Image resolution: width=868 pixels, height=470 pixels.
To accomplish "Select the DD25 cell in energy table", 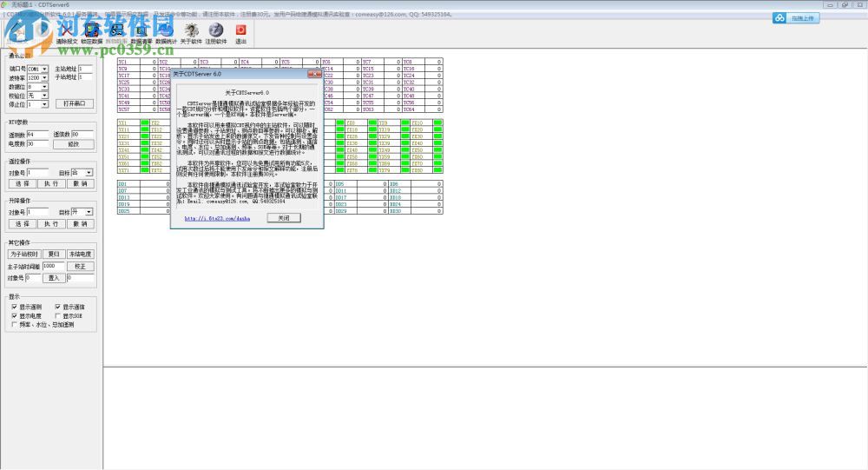I will coord(128,211).
